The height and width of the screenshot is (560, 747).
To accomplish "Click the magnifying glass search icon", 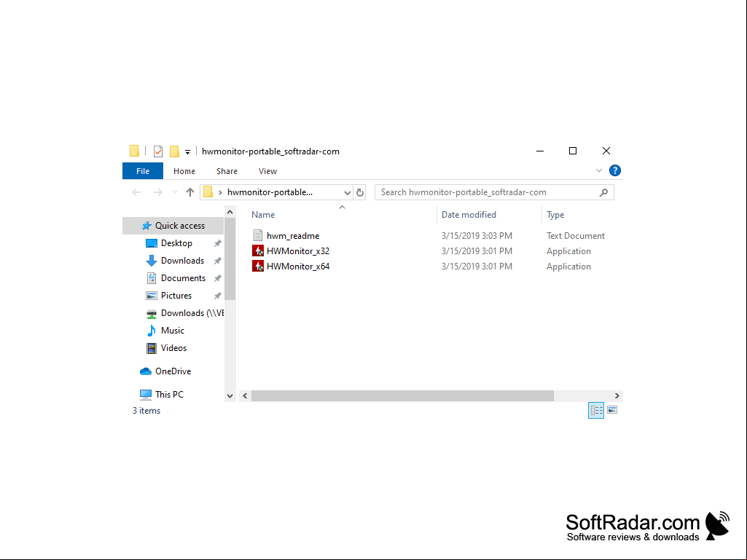I will (603, 192).
